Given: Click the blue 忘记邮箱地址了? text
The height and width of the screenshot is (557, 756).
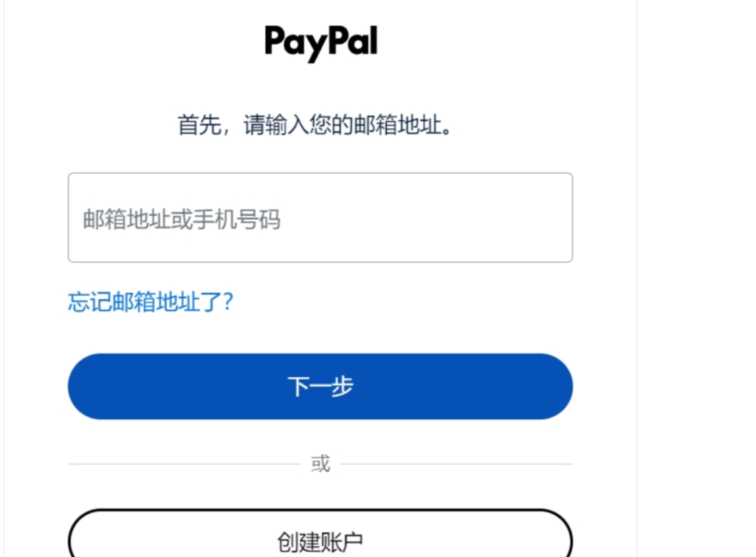Looking at the screenshot, I should point(151,302).
